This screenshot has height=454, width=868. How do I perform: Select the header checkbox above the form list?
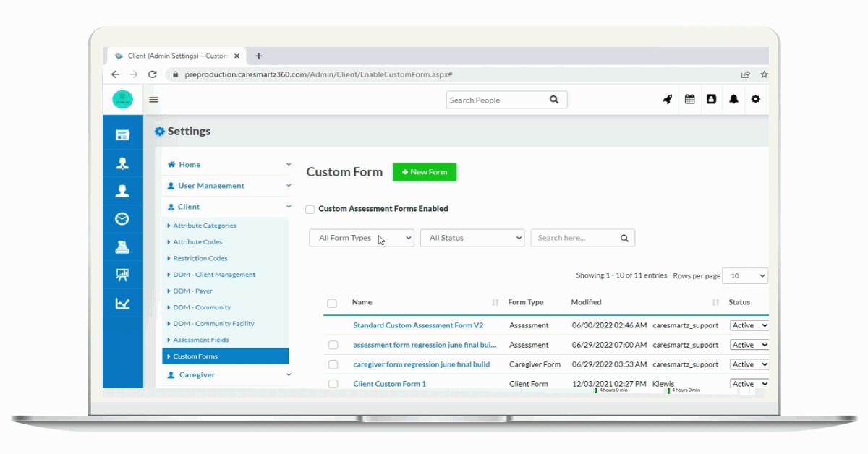tap(333, 302)
